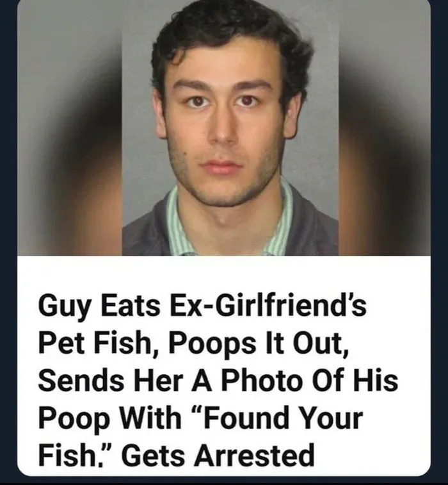Click the white card space above the headline

(224, 274)
